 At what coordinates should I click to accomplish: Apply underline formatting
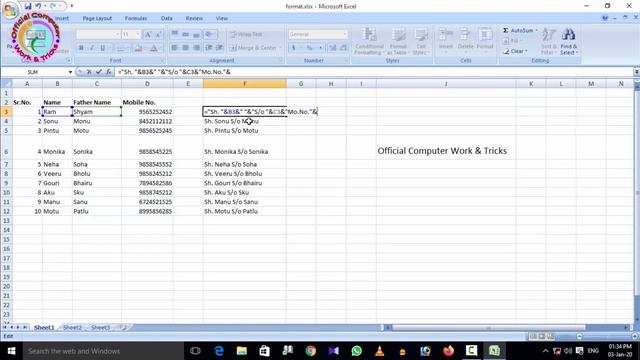[x=102, y=48]
